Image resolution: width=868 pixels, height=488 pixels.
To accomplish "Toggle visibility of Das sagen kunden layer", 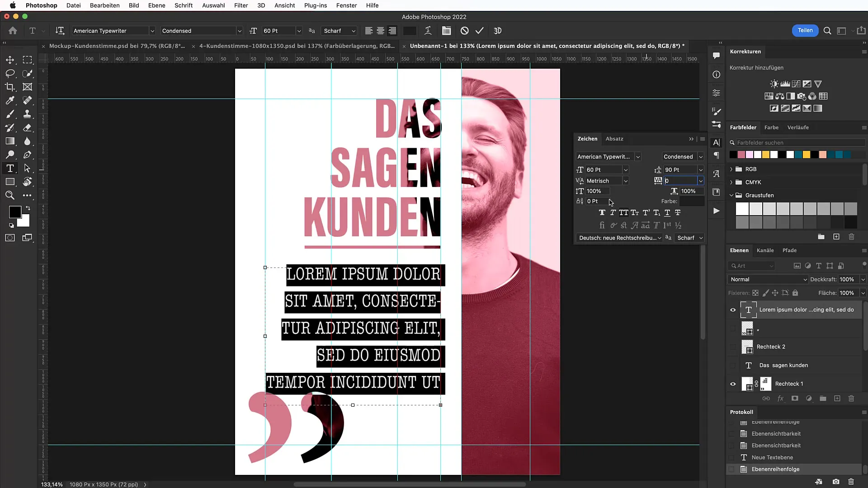I will point(733,365).
